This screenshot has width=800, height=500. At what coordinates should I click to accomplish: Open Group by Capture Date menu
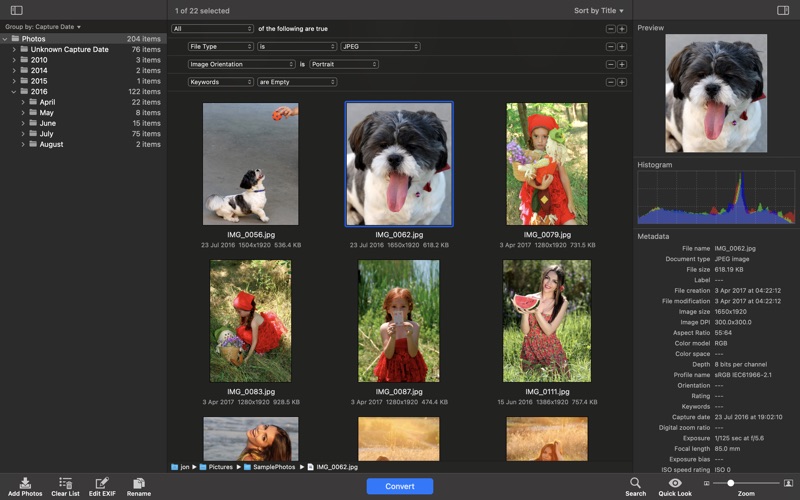pyautogui.click(x=43, y=27)
